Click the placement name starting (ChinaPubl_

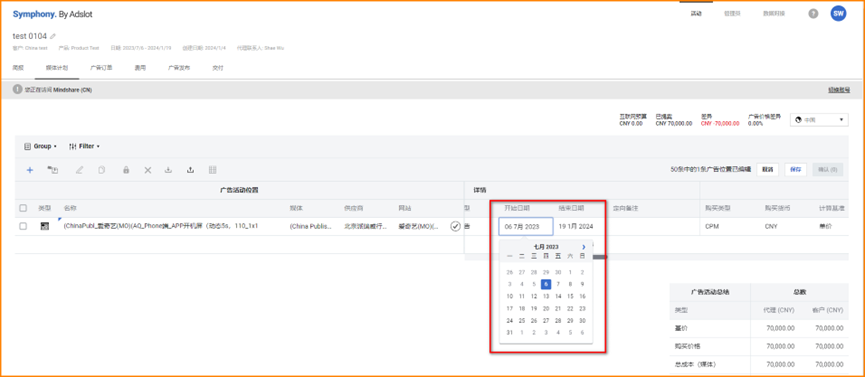click(x=161, y=226)
